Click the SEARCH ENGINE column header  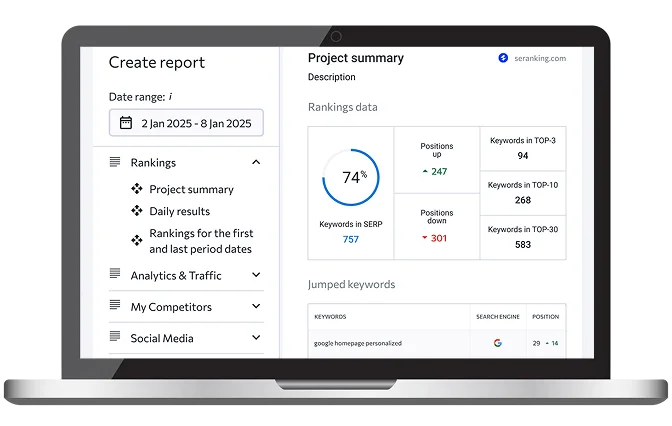[498, 317]
